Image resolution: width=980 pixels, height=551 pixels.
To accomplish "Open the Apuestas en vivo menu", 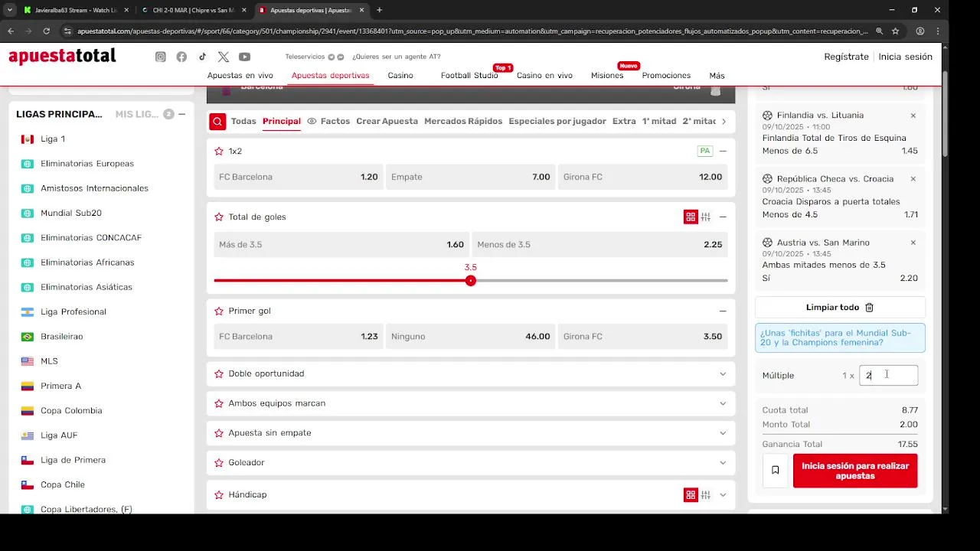I will [x=240, y=76].
